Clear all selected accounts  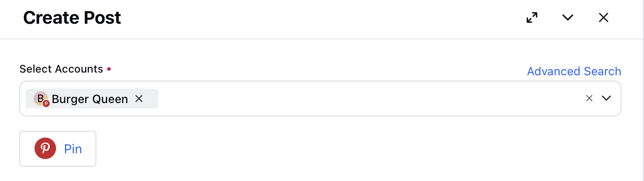coord(589,98)
